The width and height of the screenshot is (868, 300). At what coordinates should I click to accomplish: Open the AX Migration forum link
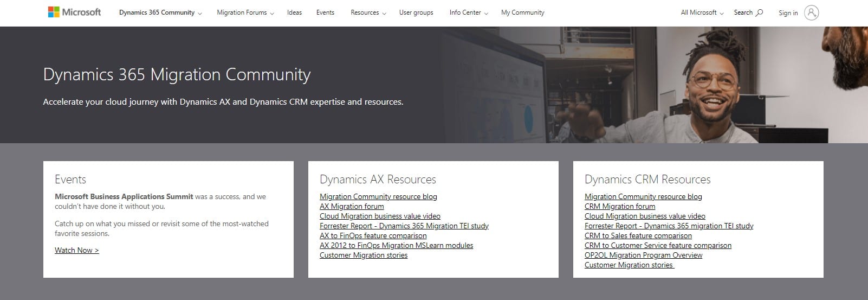(x=352, y=206)
